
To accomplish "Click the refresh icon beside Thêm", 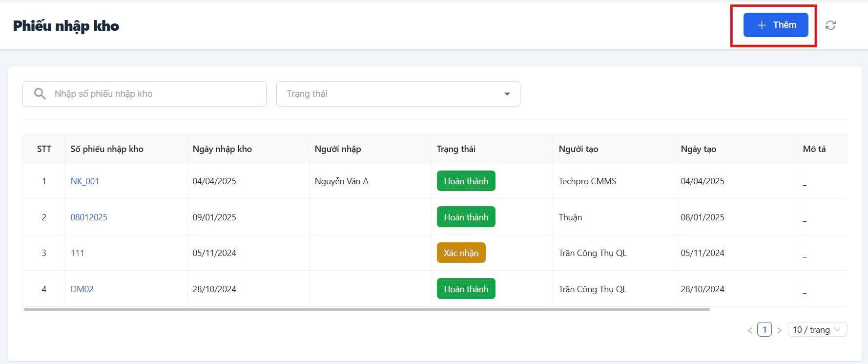I will click(830, 25).
